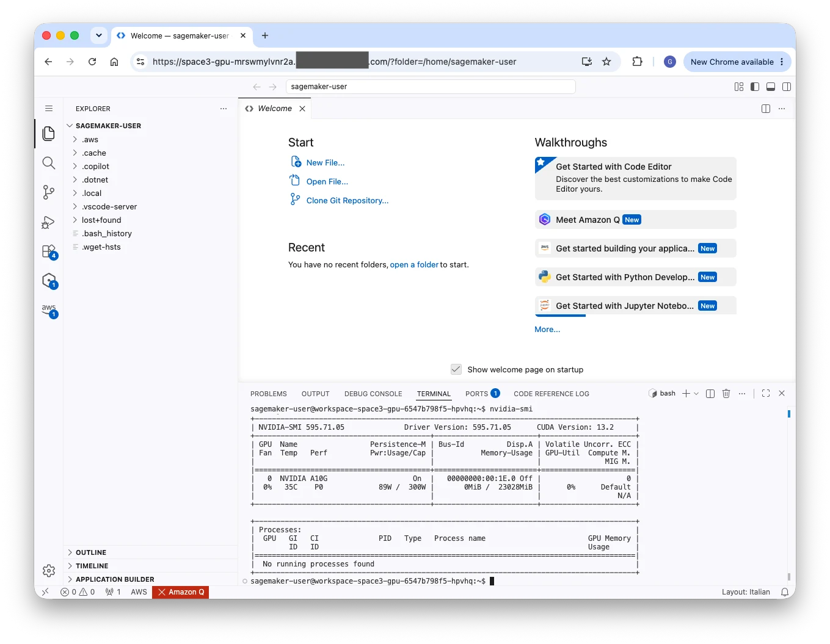Toggle Show welcome page on startup checkbox
Screen dimensions: 830x644
coord(456,369)
